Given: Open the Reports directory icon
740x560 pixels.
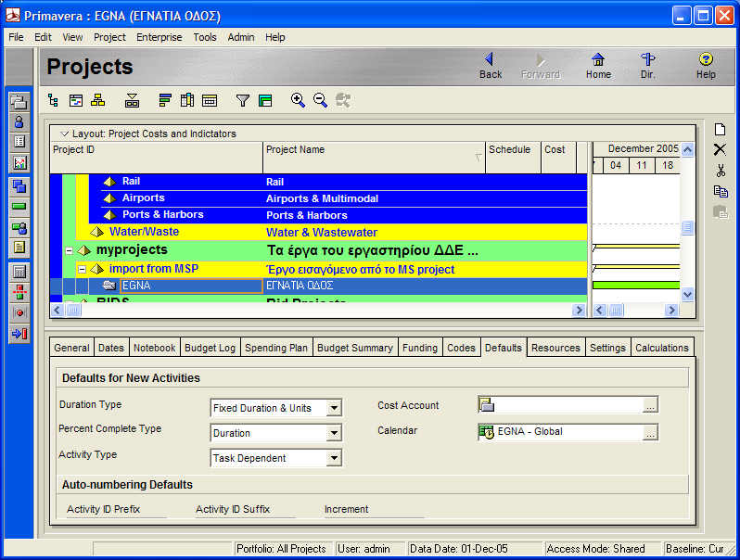Looking at the screenshot, I should coord(19,142).
